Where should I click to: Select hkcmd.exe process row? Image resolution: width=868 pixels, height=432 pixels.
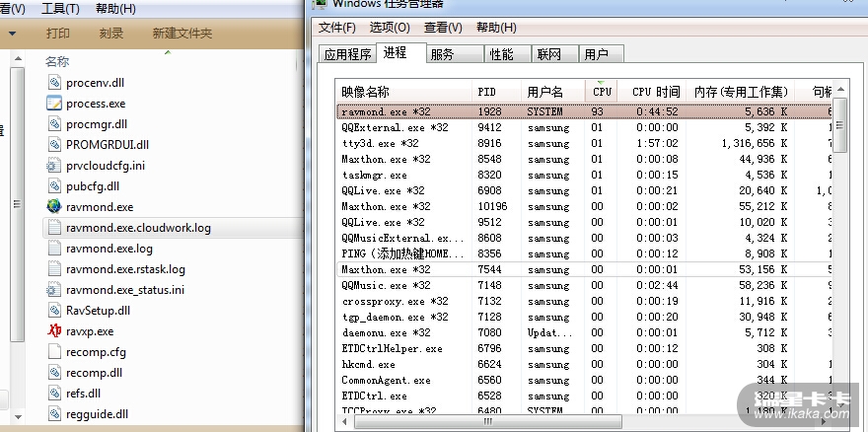tap(584, 364)
